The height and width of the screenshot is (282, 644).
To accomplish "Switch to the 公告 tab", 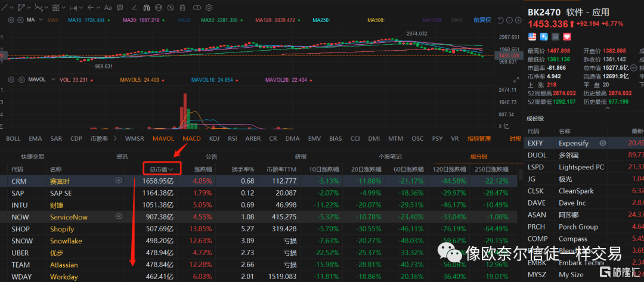I will (211, 156).
